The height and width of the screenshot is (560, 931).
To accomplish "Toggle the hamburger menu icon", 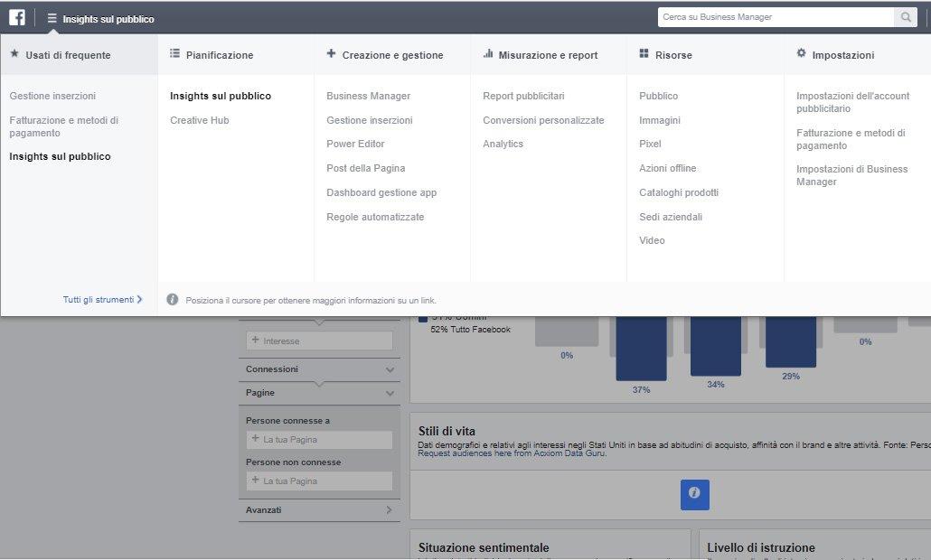I will [x=52, y=18].
